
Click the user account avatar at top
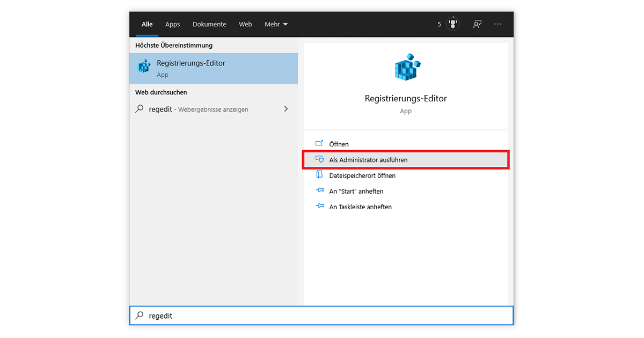pos(452,24)
